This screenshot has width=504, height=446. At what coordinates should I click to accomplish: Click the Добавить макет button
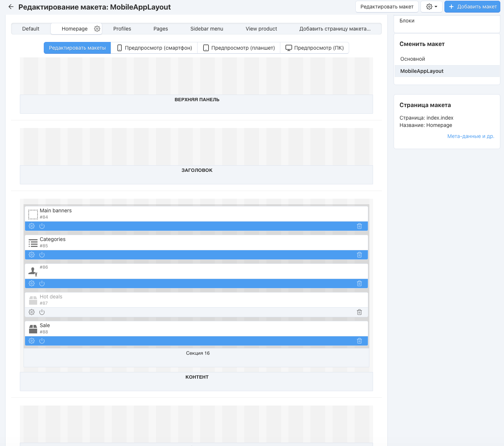pyautogui.click(x=472, y=7)
